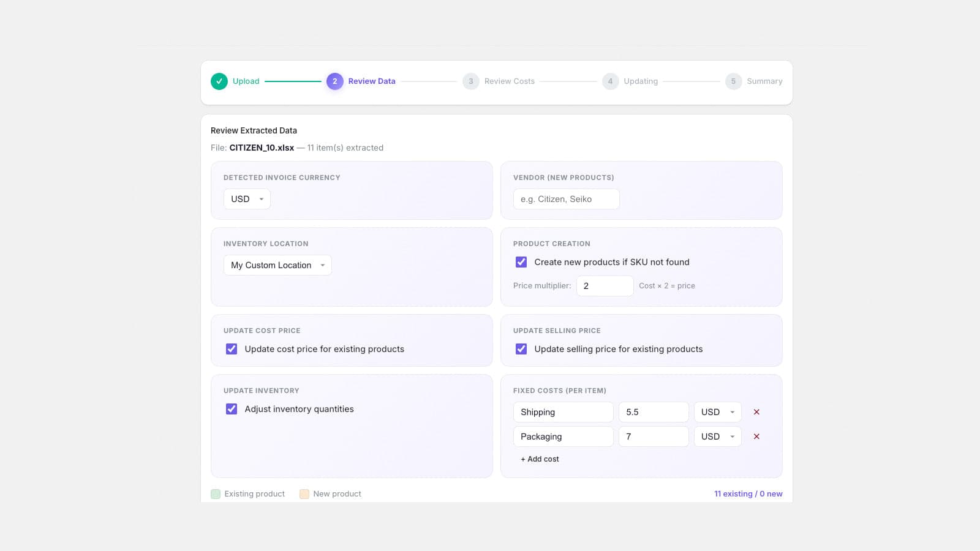Click the Review Data step label
Viewport: 980px width, 551px height.
click(x=372, y=81)
